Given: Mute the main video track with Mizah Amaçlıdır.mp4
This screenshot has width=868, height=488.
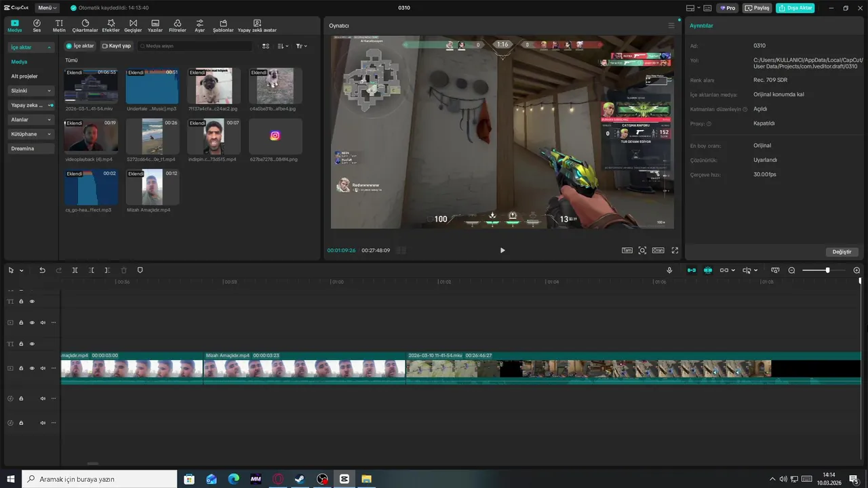Looking at the screenshot, I should [x=43, y=369].
